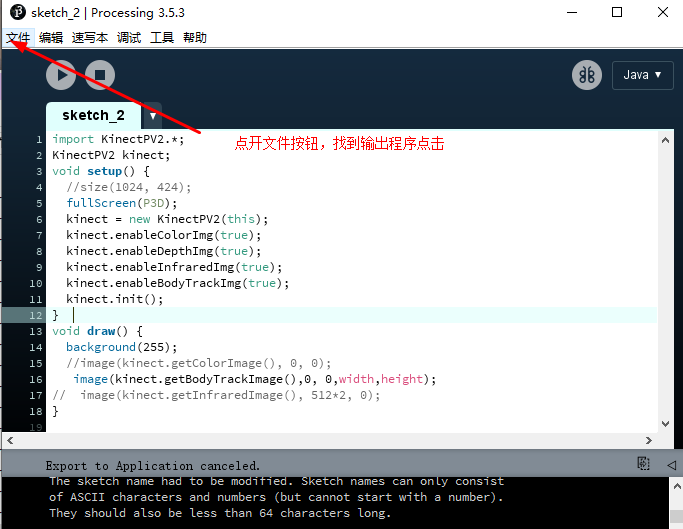683x529 pixels.
Task: Click the Processing logo in title bar
Action: tap(18, 12)
